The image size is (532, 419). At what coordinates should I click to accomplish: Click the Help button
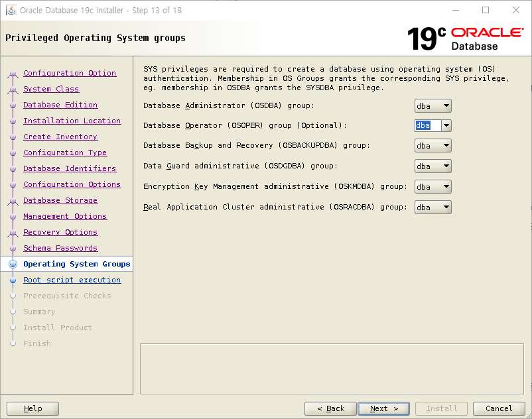tap(33, 408)
